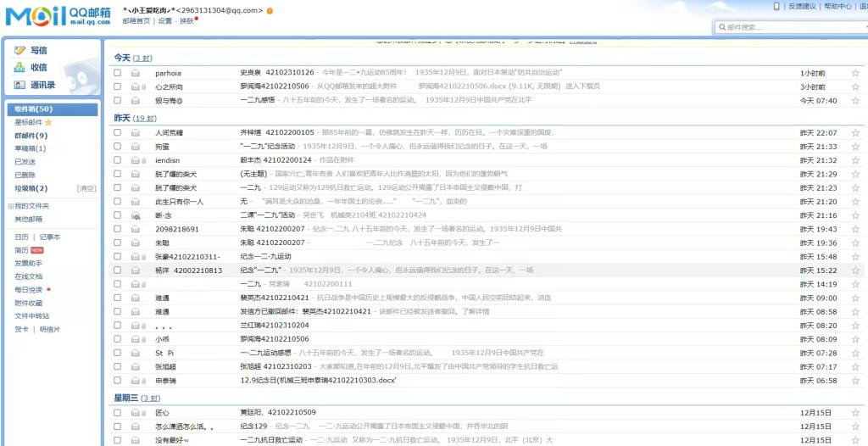868x446 pixels.
Task: Click the 昨天 (19 封) group header
Action: 135,118
